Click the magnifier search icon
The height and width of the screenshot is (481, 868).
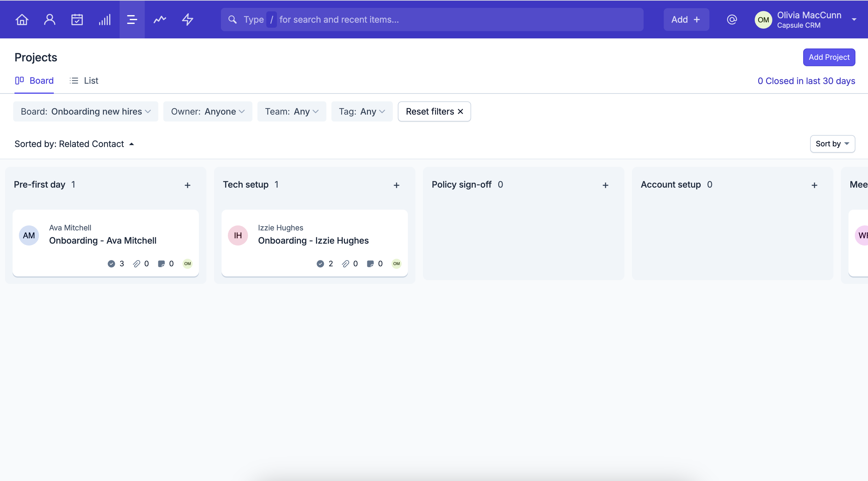(233, 20)
